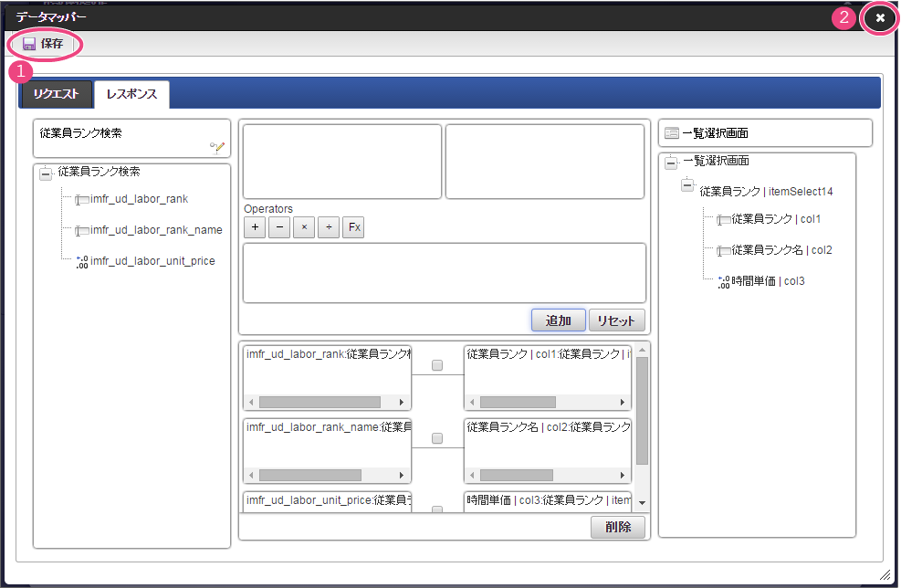Click the numeric type icon beside imfr_ud_labor_unit_price
Image resolution: width=901 pixels, height=588 pixels.
click(x=82, y=262)
